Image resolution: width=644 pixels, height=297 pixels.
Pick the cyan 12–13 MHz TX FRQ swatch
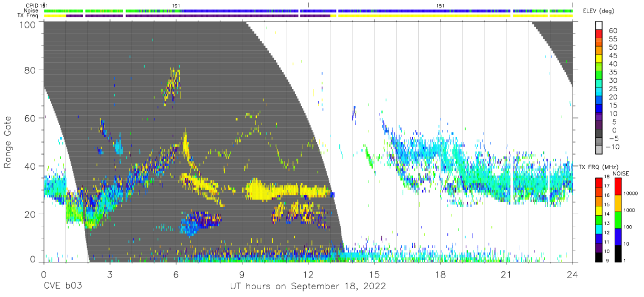point(599,228)
